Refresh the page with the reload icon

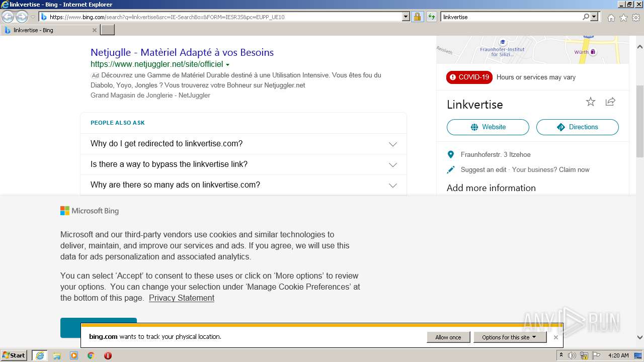pyautogui.click(x=431, y=17)
